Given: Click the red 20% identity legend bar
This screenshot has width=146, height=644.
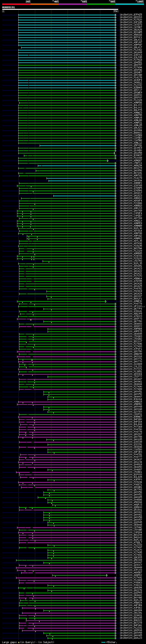Looking at the screenshot, I should [16, 4].
